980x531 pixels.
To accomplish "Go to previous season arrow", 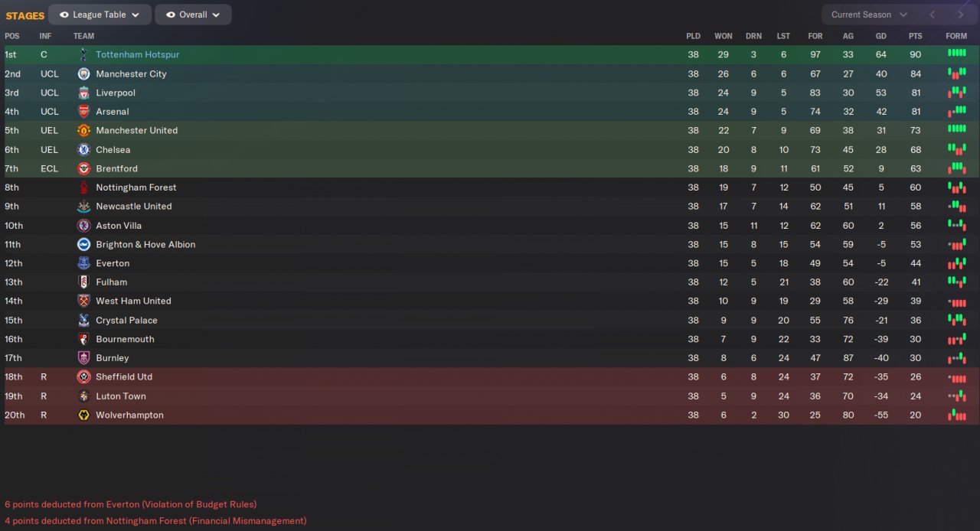I will pos(932,15).
